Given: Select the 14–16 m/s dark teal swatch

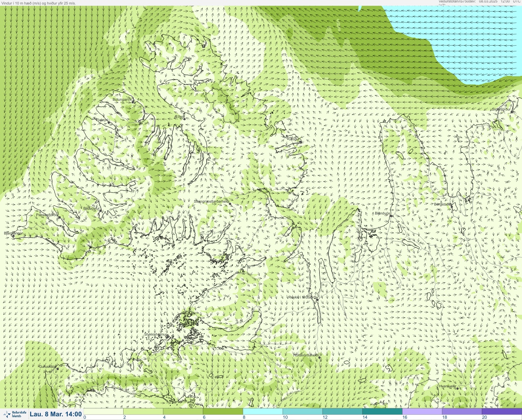Looking at the screenshot, I should coord(383,411).
